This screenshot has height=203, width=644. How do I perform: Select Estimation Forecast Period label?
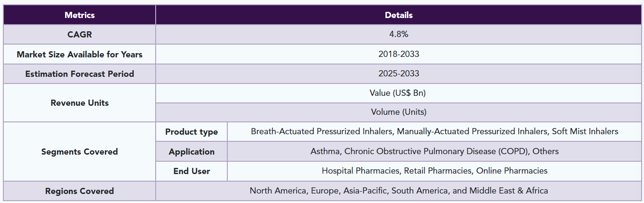click(80, 74)
